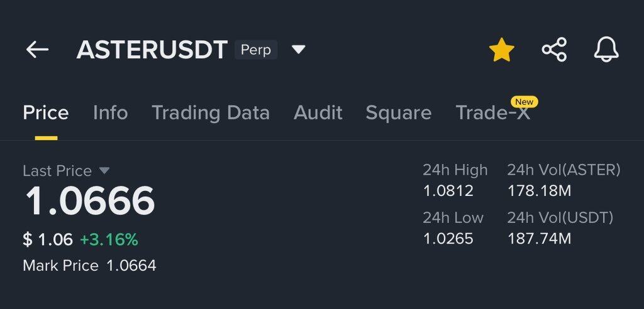Image resolution: width=644 pixels, height=309 pixels.
Task: Go back using the left arrow
Action: 37,50
